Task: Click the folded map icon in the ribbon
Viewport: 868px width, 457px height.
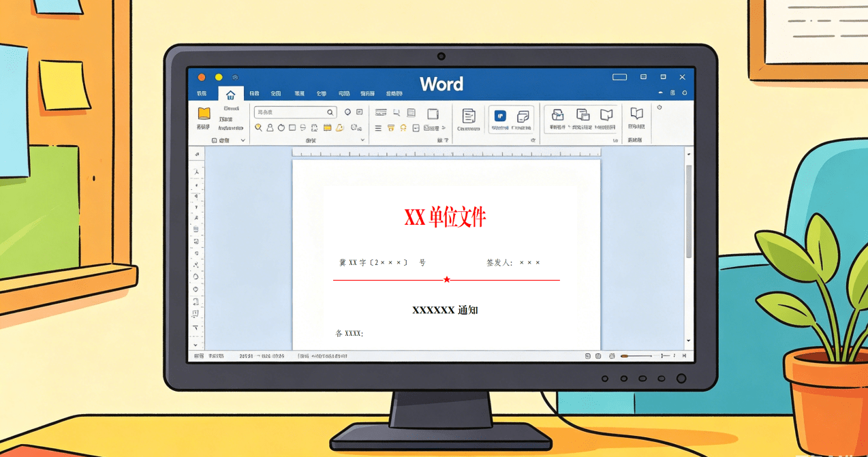Action: (x=606, y=114)
